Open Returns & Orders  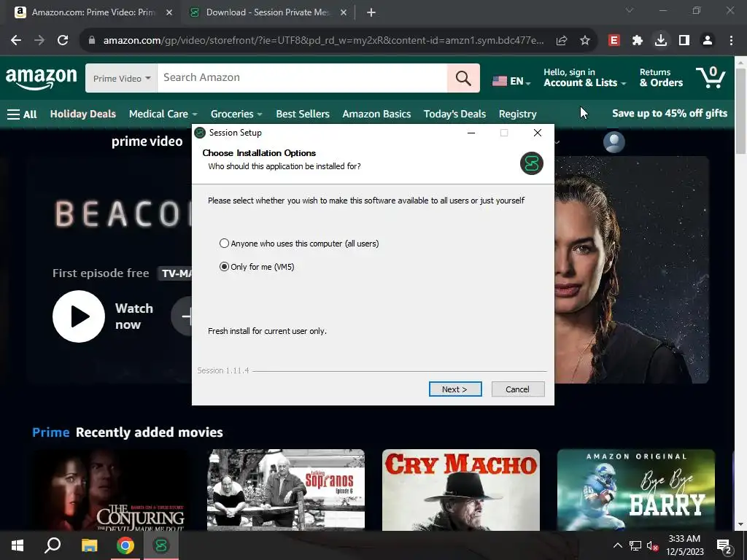(x=661, y=77)
